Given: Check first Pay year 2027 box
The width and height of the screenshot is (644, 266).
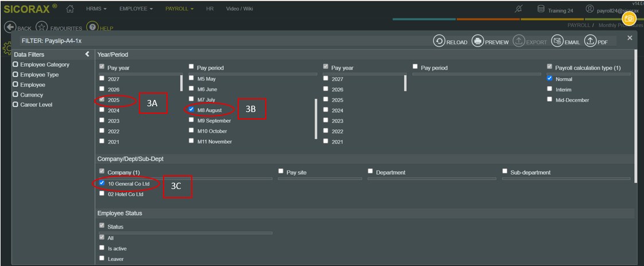Looking at the screenshot, I should click(x=102, y=79).
